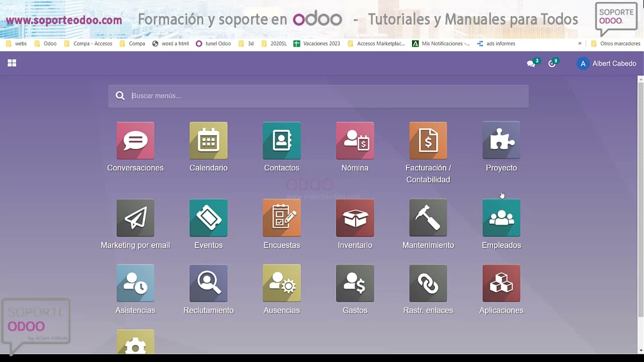Open the Ausencias app
Screen dimensions: 644x362
[x=282, y=284]
